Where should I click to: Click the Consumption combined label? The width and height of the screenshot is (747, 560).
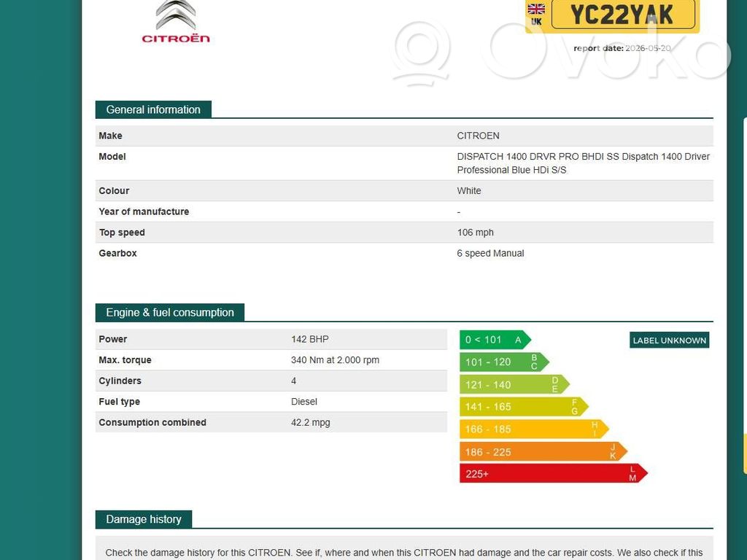(x=152, y=422)
